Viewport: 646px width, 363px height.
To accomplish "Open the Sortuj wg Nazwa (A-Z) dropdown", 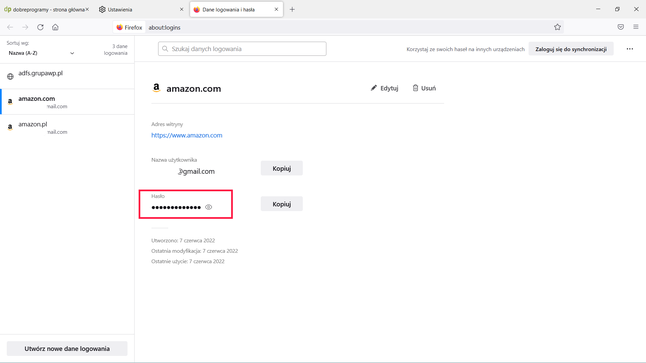I will 41,53.
